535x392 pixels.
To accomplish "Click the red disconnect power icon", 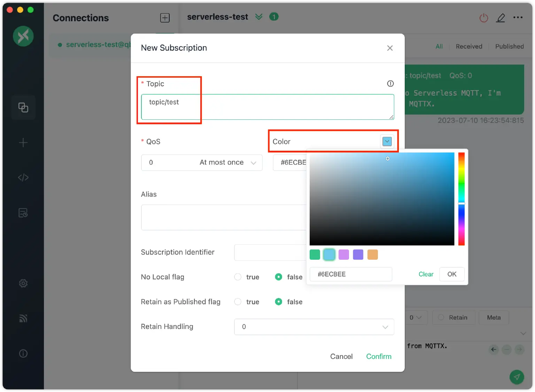I will point(483,18).
